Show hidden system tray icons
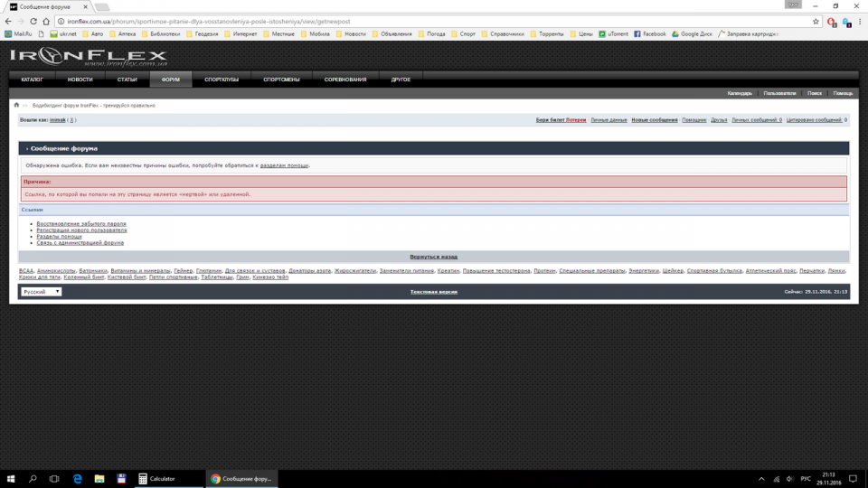 (760, 478)
